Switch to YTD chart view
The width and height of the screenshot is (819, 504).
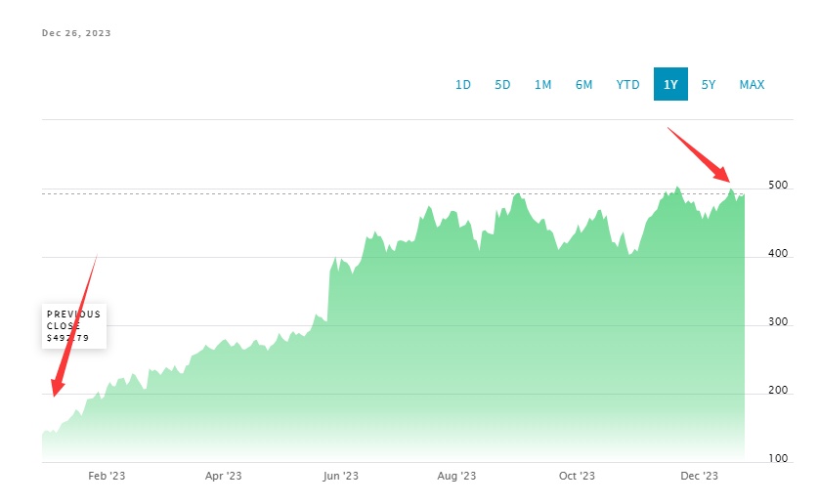click(x=627, y=85)
